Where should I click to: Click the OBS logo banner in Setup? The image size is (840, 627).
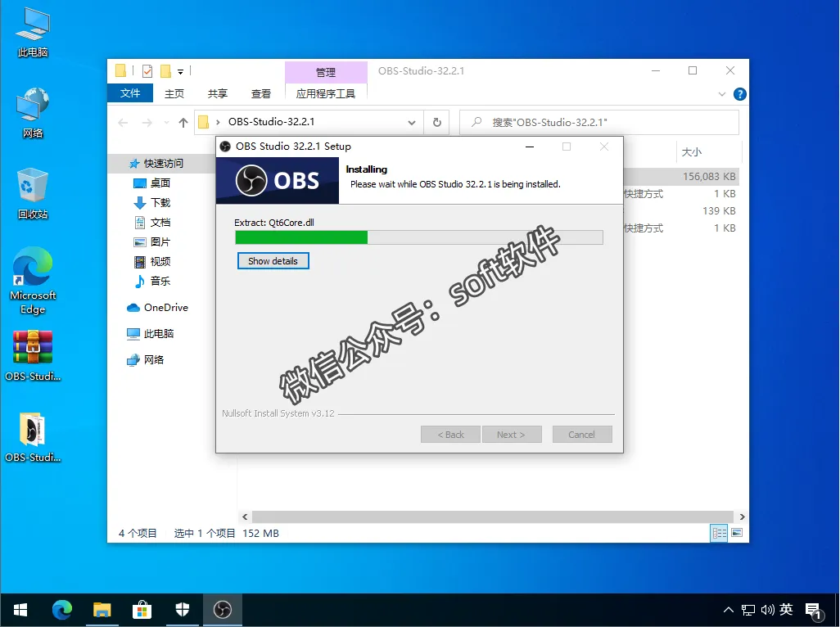[x=278, y=180]
